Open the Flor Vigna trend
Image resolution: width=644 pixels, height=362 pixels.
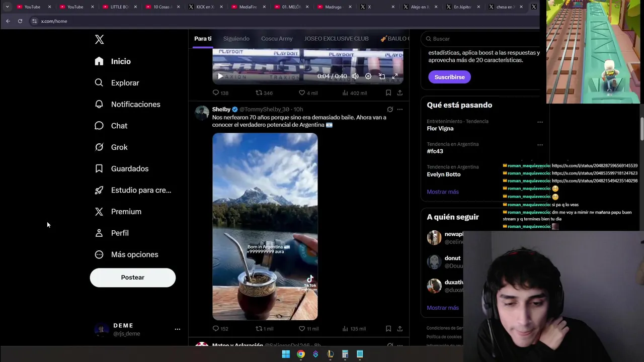click(x=440, y=129)
